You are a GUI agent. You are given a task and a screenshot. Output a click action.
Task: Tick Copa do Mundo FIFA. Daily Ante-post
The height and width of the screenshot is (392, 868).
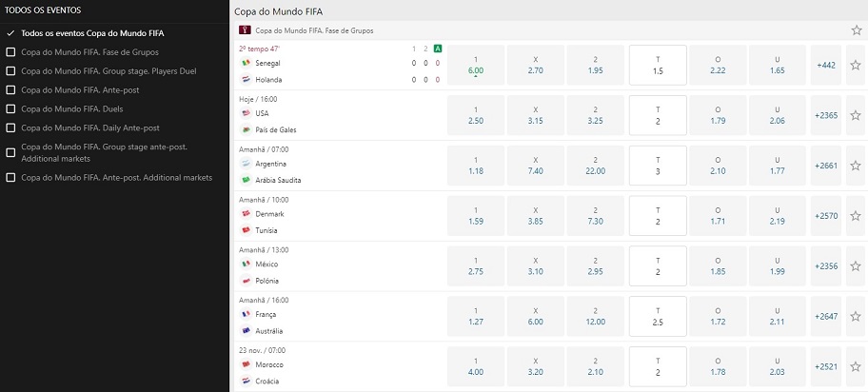(10, 127)
